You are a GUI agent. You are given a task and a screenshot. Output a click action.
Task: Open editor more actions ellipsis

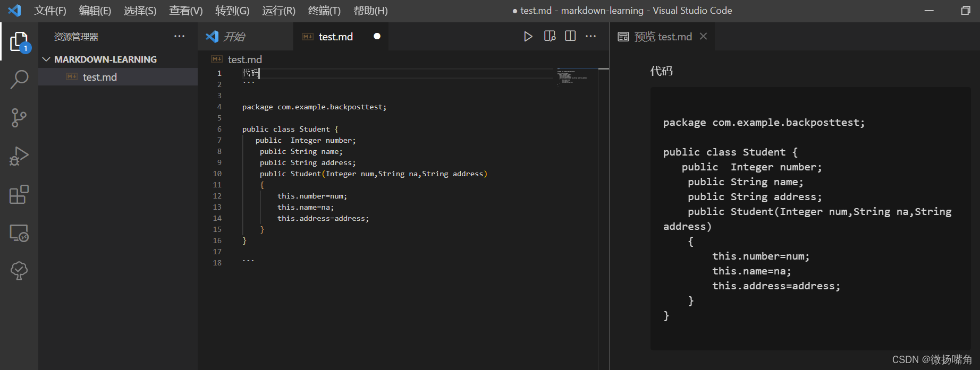(591, 36)
